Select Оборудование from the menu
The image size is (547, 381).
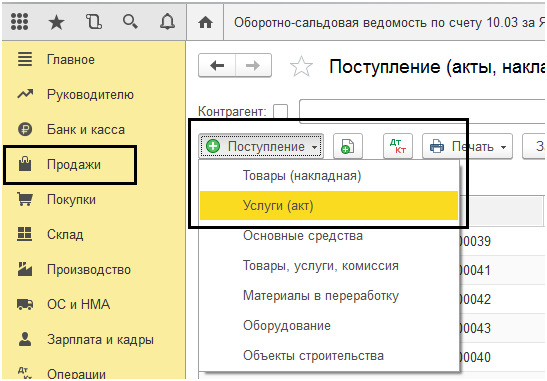(x=329, y=326)
